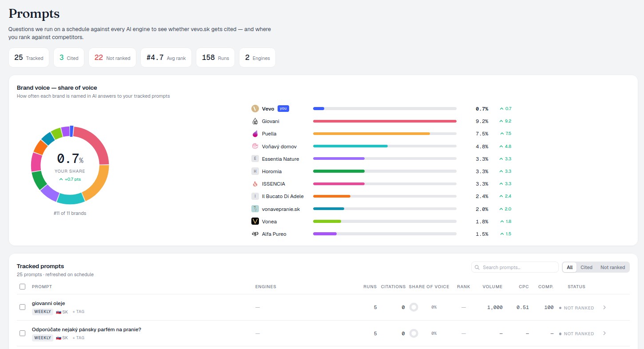This screenshot has width=644, height=349.
Task: Click the Alfa Pureo brand logo icon
Action: [255, 234]
